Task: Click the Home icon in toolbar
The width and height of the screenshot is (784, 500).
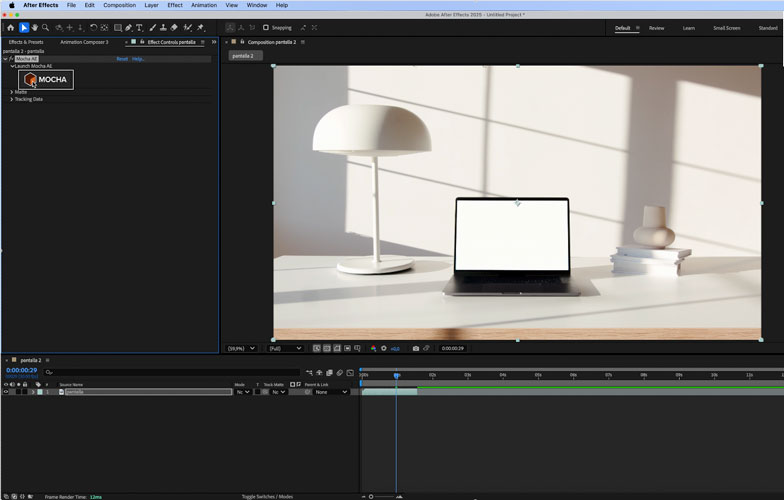Action: click(x=11, y=28)
